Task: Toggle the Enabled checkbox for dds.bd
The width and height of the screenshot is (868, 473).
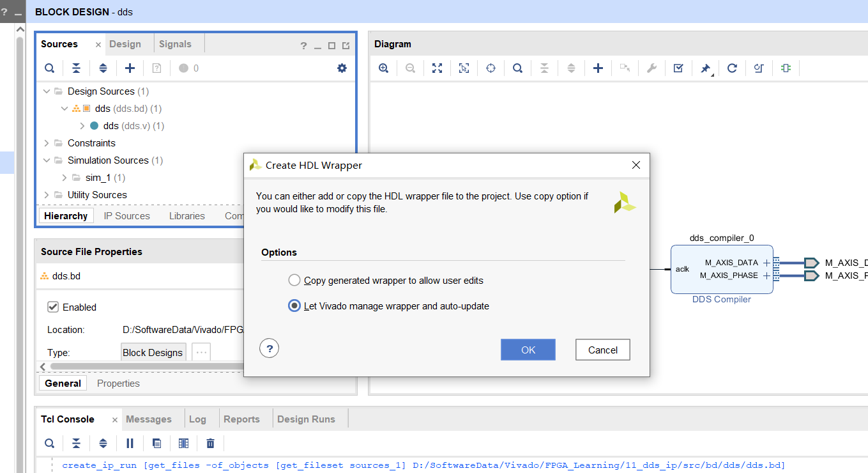Action: coord(54,307)
